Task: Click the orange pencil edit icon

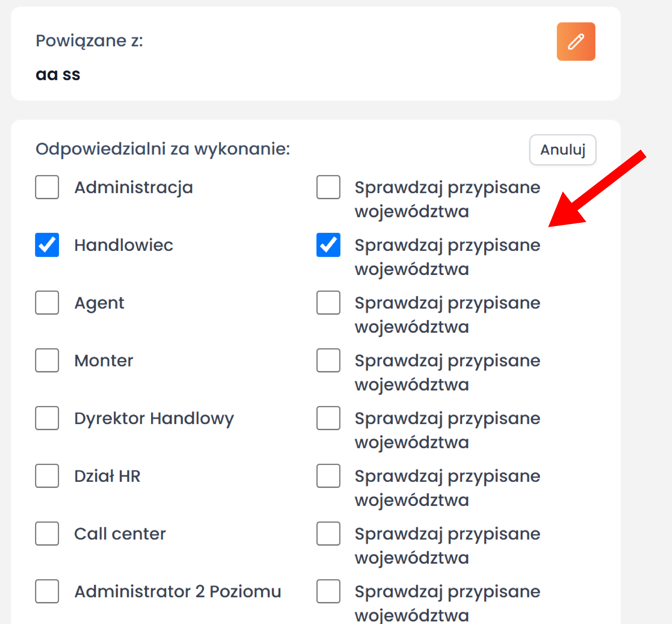Action: point(576,42)
